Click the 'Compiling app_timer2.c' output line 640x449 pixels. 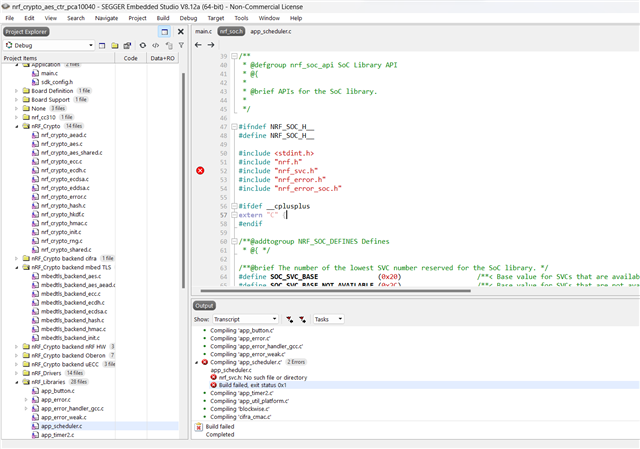click(x=242, y=393)
